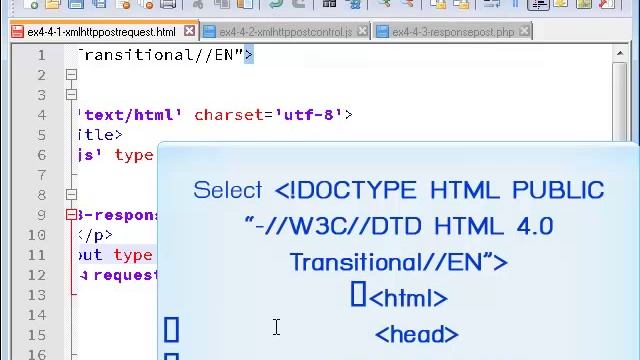The image size is (640, 360).
Task: Click the Close All toolbar icon
Action: pyautogui.click(x=145, y=4)
